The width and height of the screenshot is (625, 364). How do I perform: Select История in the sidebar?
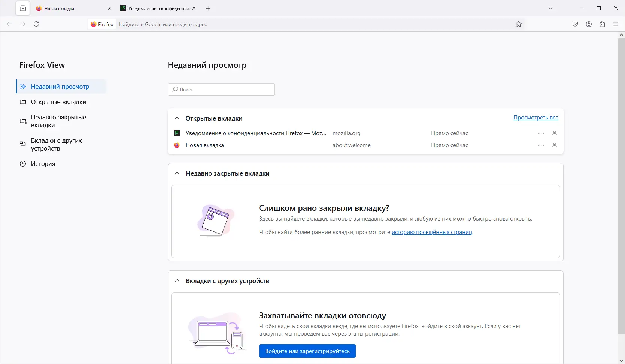43,164
